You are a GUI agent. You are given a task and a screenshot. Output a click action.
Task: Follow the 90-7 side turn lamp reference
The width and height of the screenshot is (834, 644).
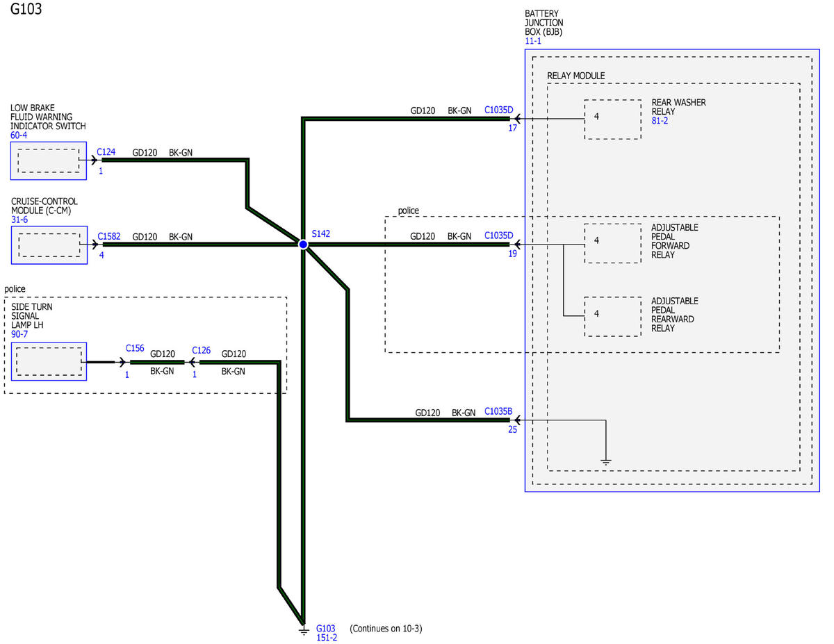[19, 334]
